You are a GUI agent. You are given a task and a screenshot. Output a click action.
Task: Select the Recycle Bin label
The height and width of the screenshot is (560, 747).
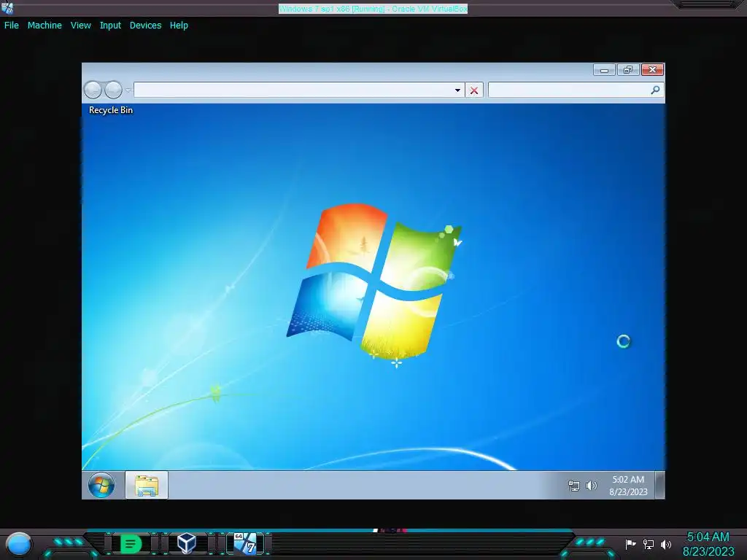111,110
